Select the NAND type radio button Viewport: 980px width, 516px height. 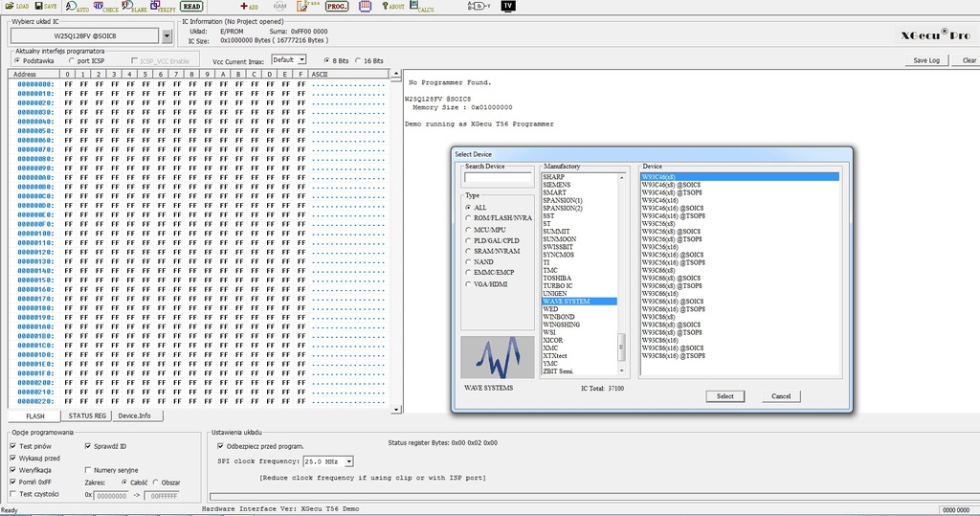click(468, 261)
